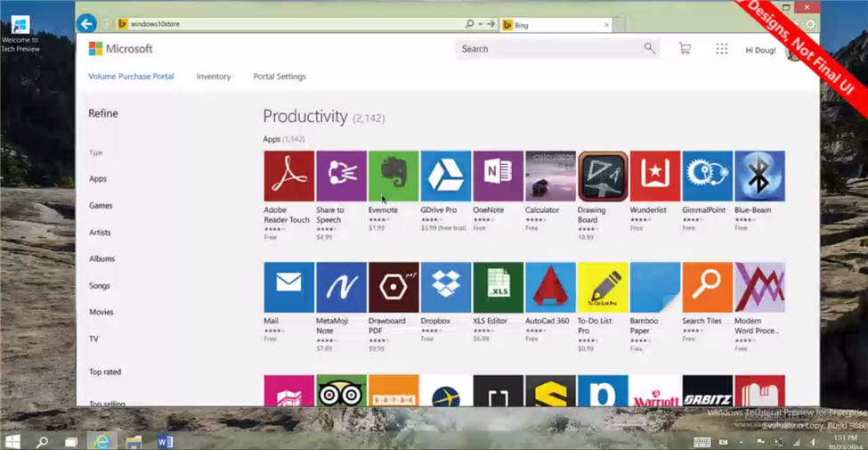Open the TripAdvisor owl app tile
The image size is (868, 450).
pos(341,390)
